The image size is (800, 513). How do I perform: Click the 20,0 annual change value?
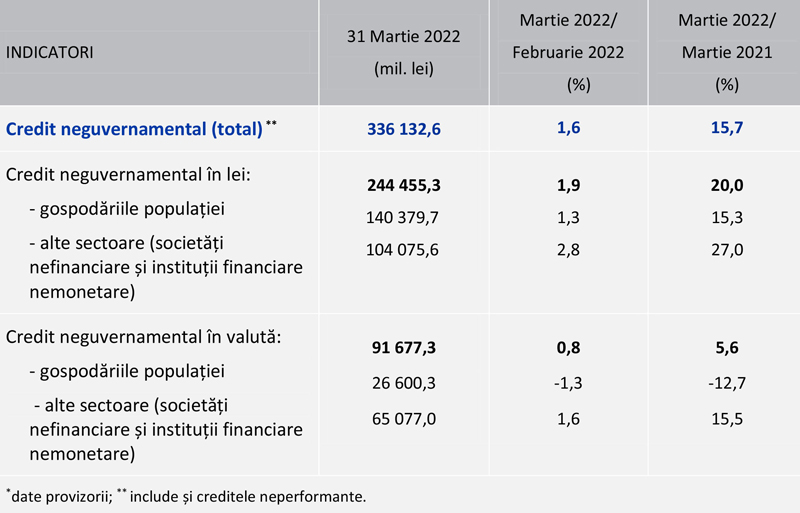click(725, 186)
